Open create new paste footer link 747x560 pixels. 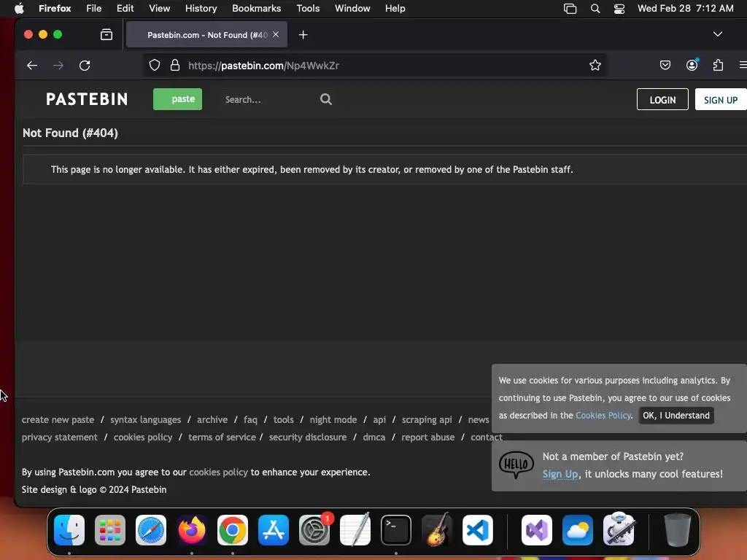[58, 419]
